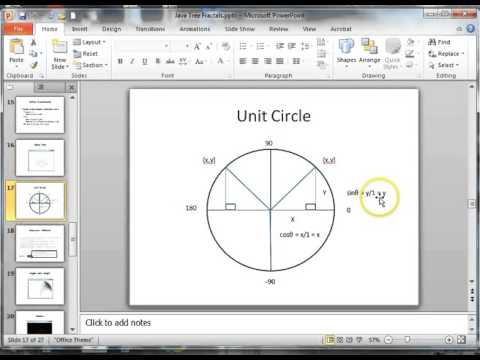The width and height of the screenshot is (480, 360).
Task: Switch to Normal view in status bar
Action: [330, 340]
